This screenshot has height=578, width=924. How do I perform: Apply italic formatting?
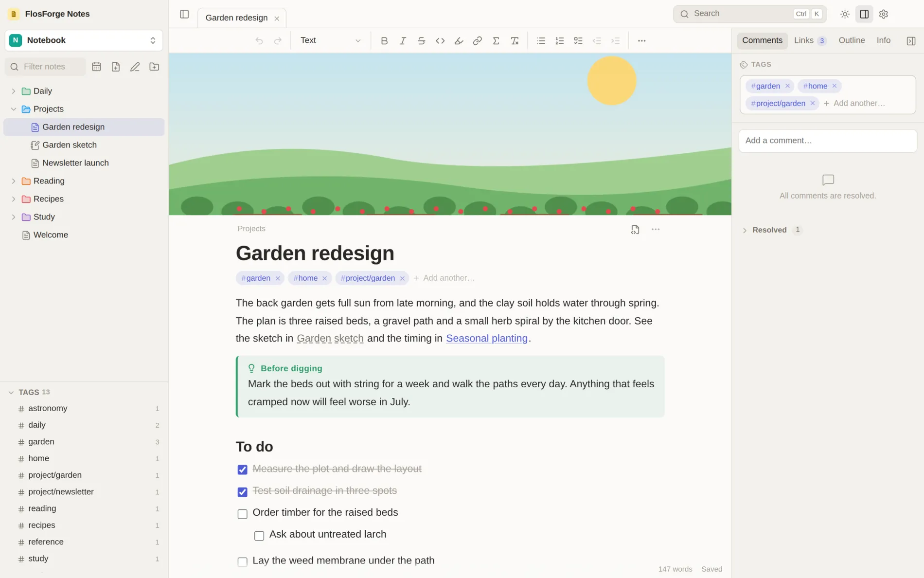pos(403,41)
